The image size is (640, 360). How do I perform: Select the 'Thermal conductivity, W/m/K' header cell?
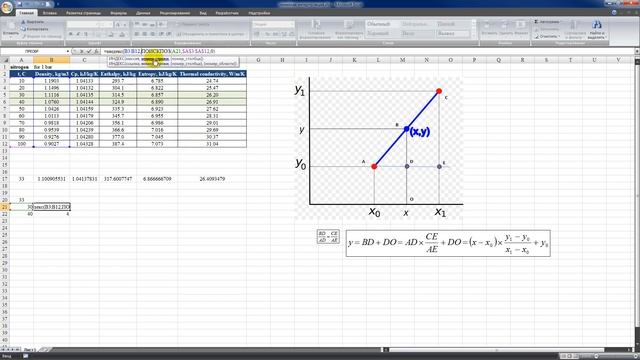[x=212, y=74]
